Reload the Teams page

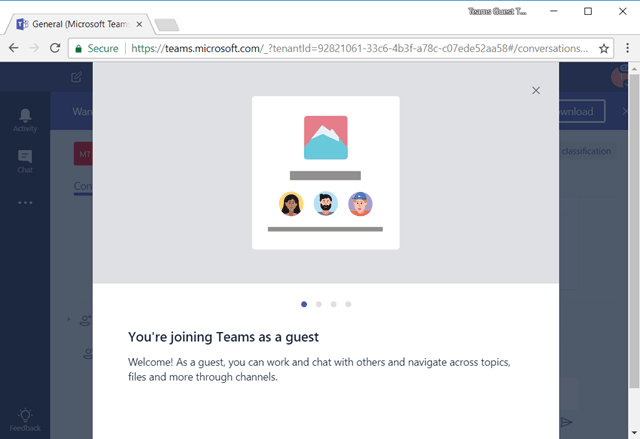[x=55, y=48]
